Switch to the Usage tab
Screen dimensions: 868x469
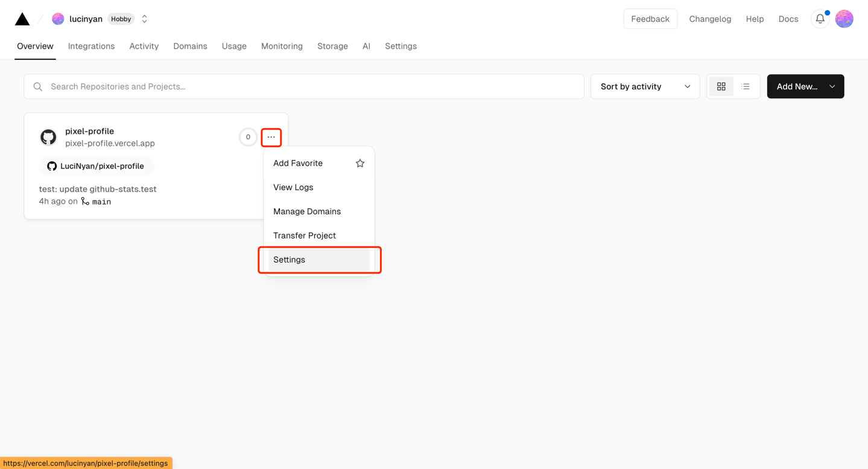click(234, 46)
